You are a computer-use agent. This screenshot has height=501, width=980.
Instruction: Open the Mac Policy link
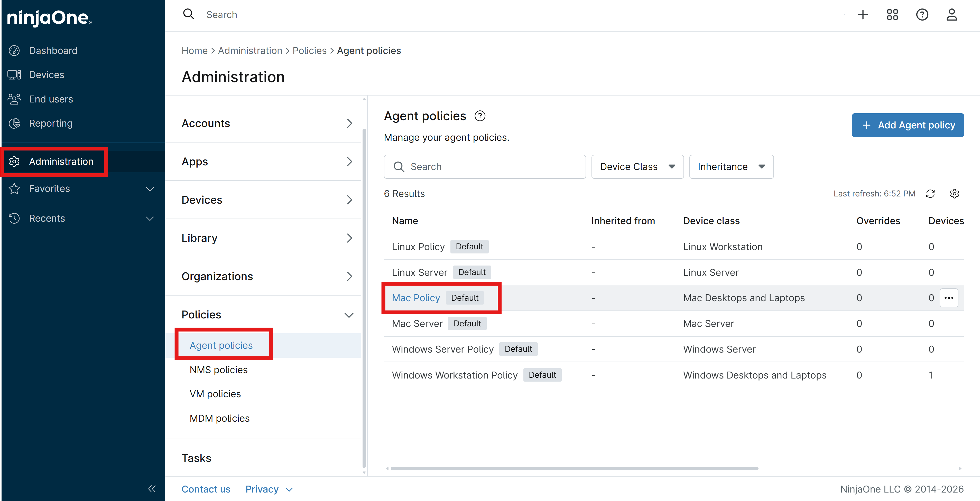415,298
